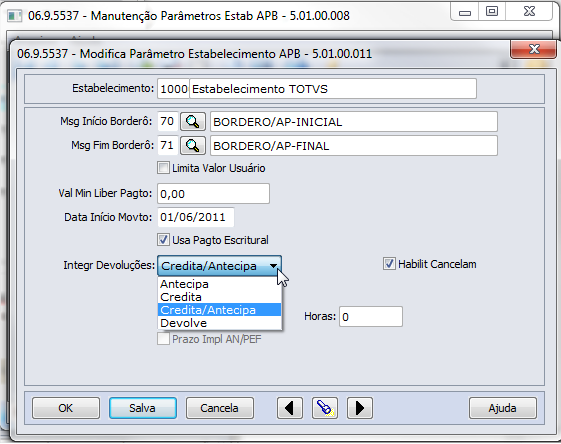561x444 pixels.
Task: Toggle Habilit Cancelam checkbox
Action: tap(389, 264)
